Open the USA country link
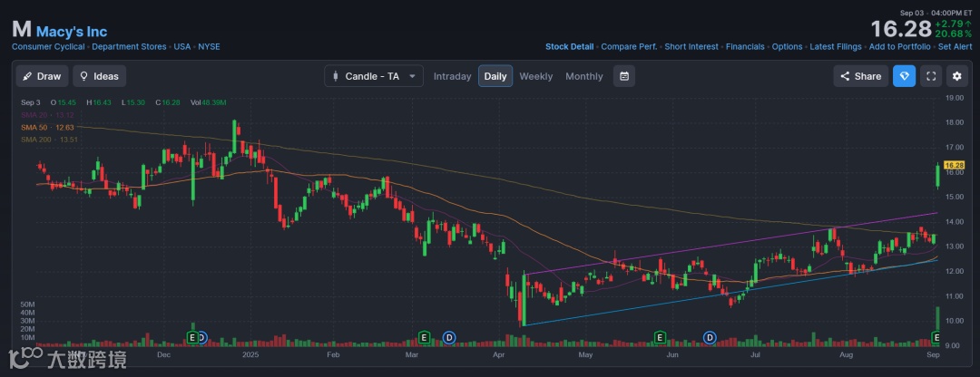 (x=182, y=47)
